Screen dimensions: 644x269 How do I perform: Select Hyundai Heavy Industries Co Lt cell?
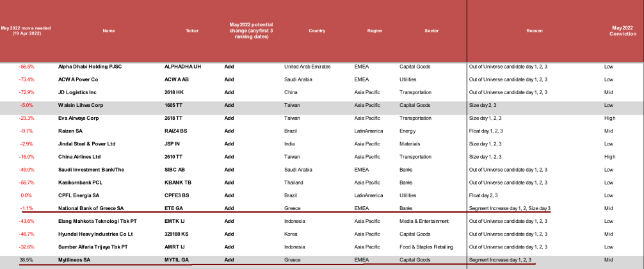click(95, 234)
